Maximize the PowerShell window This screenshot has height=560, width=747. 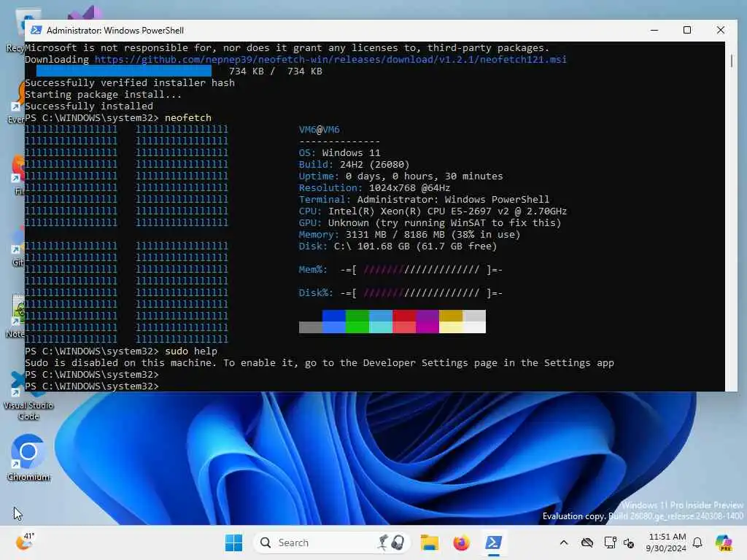point(687,30)
